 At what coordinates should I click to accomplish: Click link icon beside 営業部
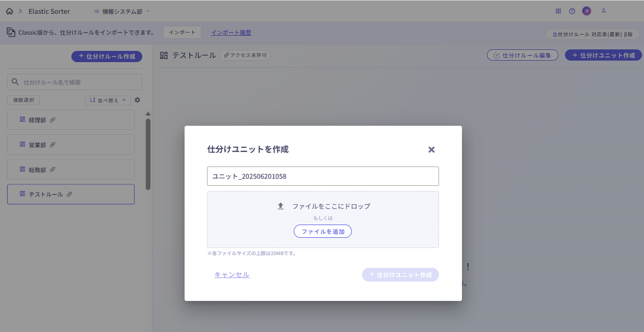[x=53, y=145]
